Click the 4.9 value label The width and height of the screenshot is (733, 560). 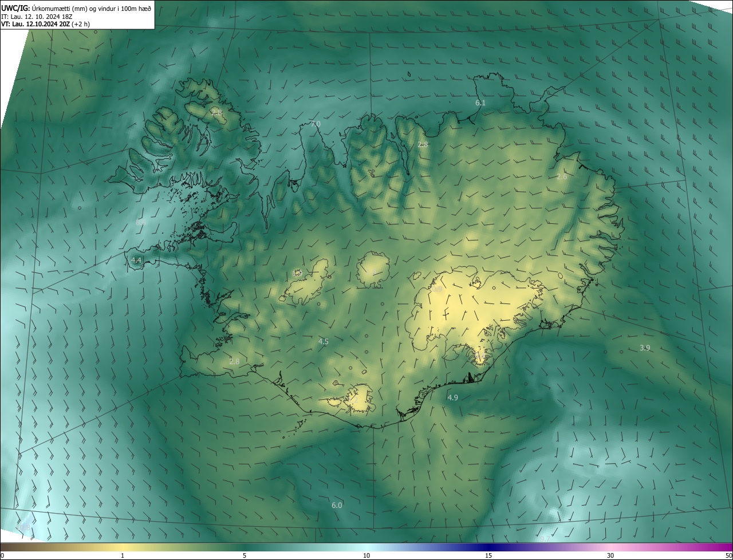coord(452,397)
